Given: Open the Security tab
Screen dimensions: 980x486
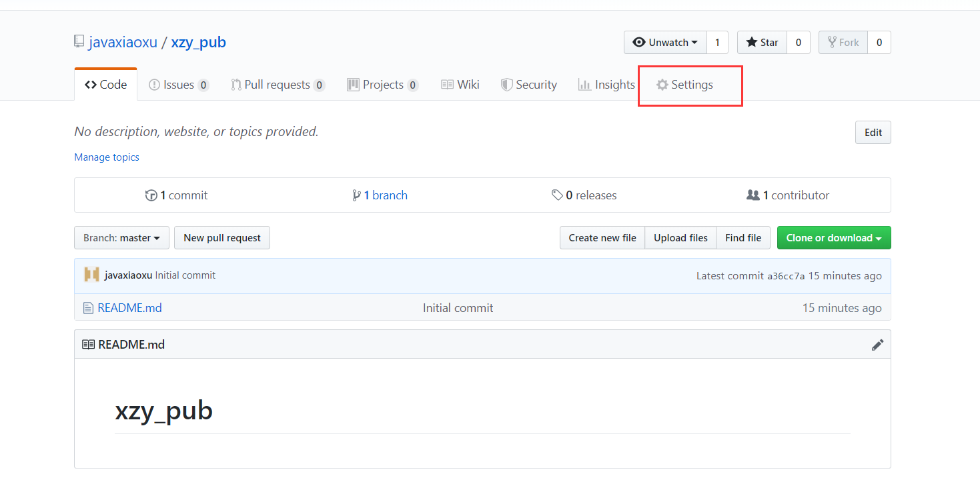Looking at the screenshot, I should 529,85.
